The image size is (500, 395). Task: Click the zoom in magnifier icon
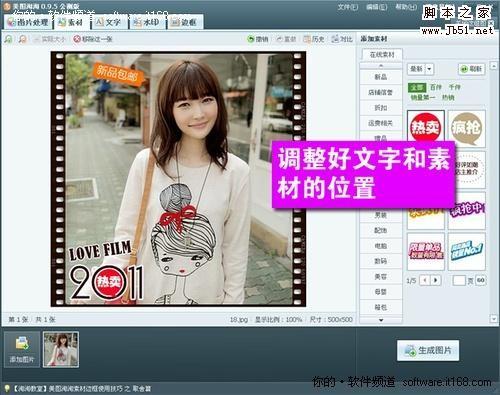point(8,39)
